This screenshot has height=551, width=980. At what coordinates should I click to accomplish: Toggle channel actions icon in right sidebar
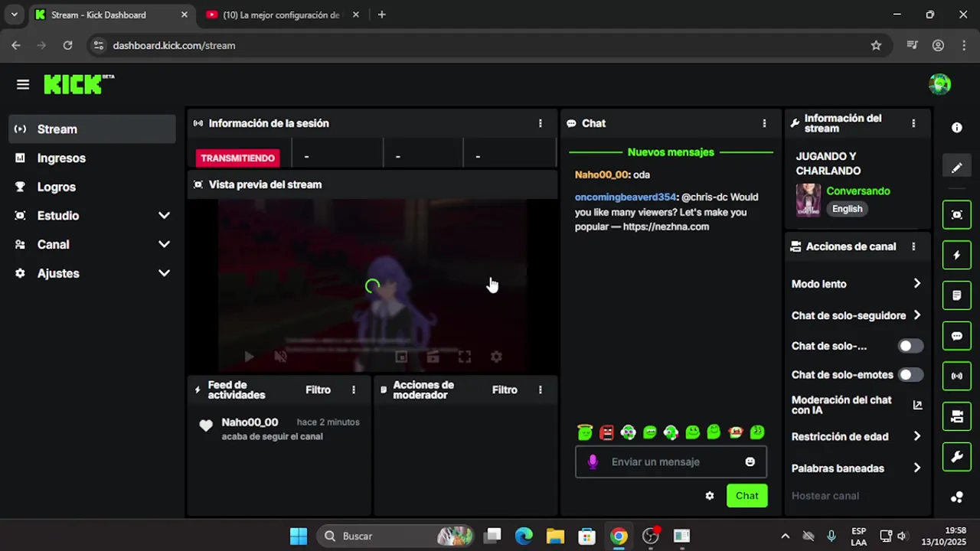point(957,416)
